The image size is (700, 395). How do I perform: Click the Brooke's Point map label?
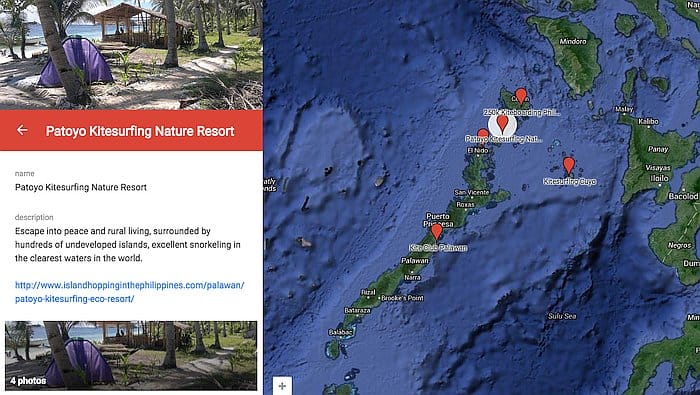tap(403, 298)
